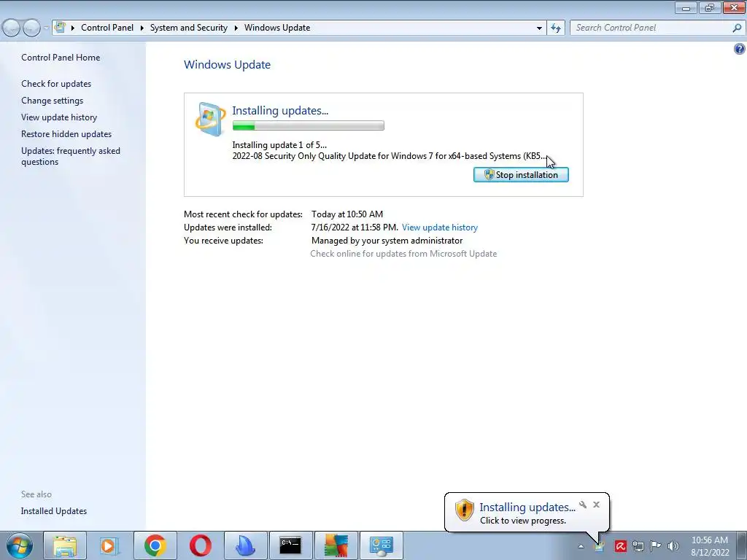
Task: Open Windows Explorer from the taskbar
Action: coord(65,545)
